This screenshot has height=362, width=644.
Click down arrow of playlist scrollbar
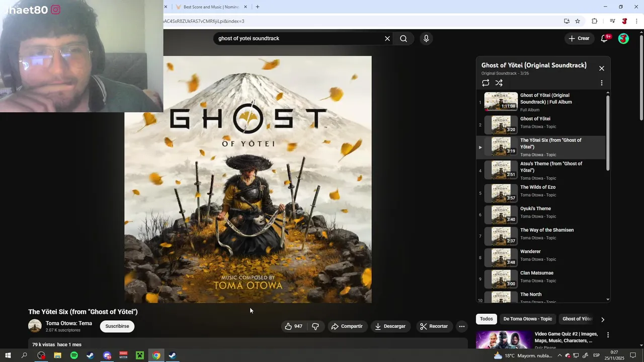coord(608,300)
